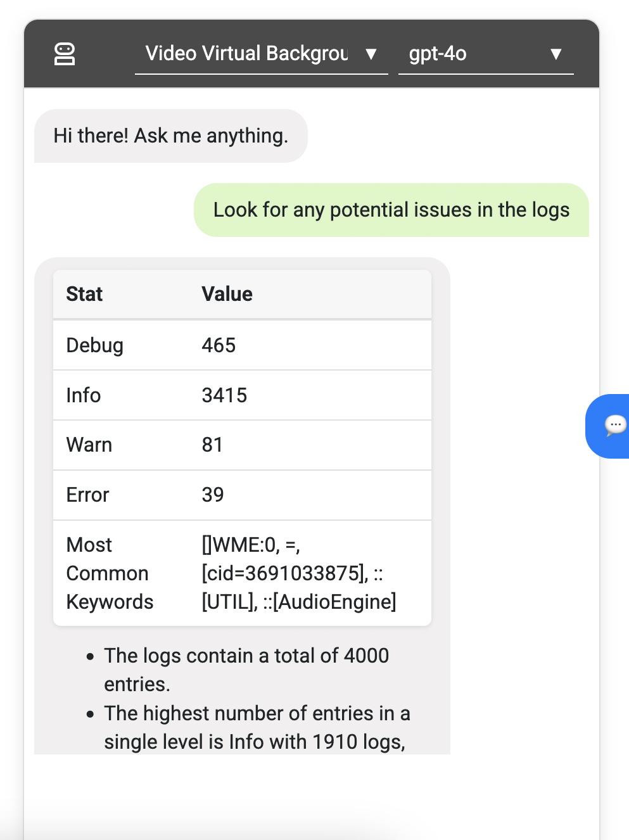Select the Info row showing 3415

[242, 395]
